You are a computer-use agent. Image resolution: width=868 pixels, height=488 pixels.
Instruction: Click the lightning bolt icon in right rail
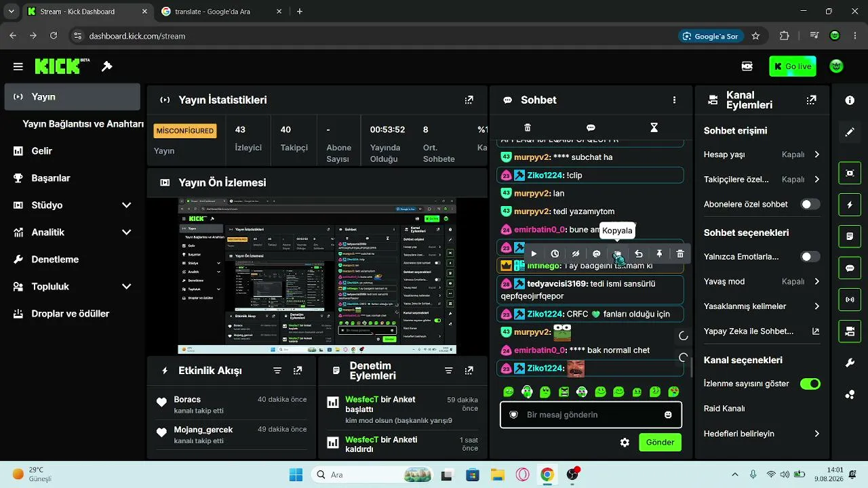coord(850,205)
